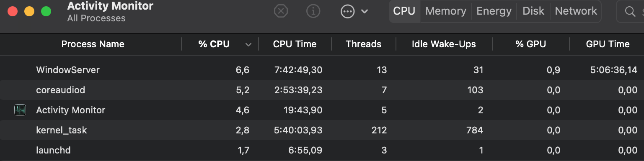644x161 pixels.
Task: Select the kernel_task process row
Action: tap(322, 130)
